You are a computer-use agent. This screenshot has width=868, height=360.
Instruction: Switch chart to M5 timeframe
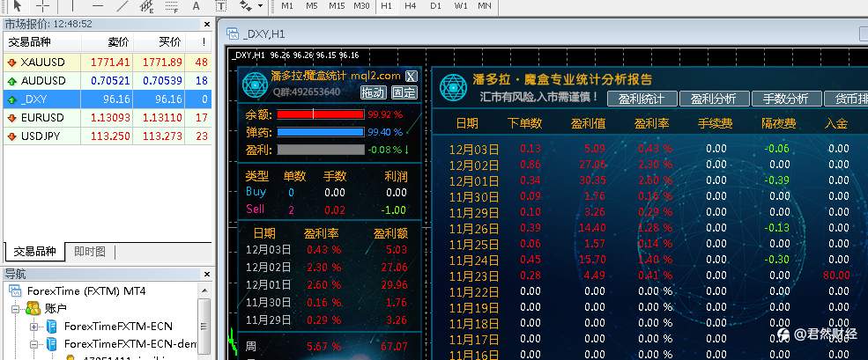pos(312,5)
